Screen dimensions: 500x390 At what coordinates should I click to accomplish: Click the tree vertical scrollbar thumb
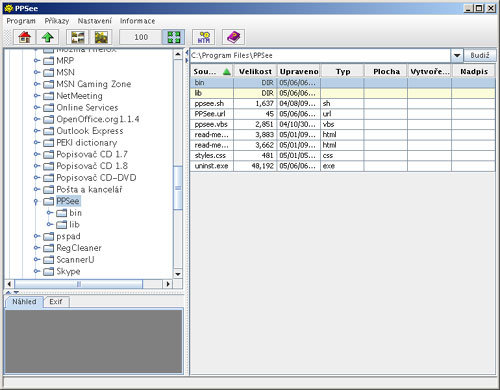178,188
